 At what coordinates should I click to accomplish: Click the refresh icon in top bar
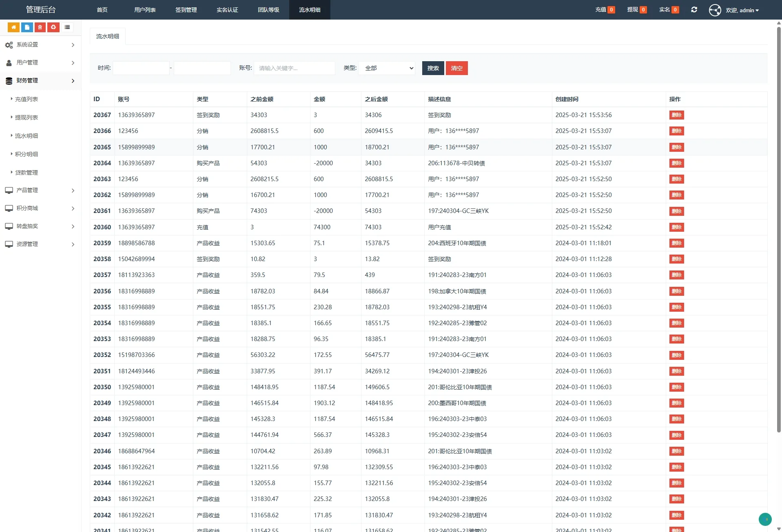click(694, 10)
